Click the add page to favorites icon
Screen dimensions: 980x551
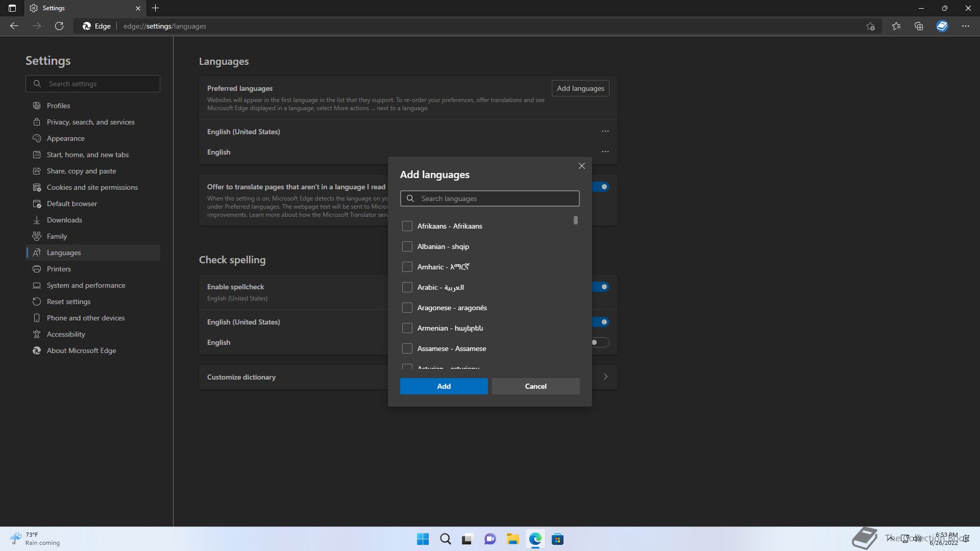coord(870,26)
